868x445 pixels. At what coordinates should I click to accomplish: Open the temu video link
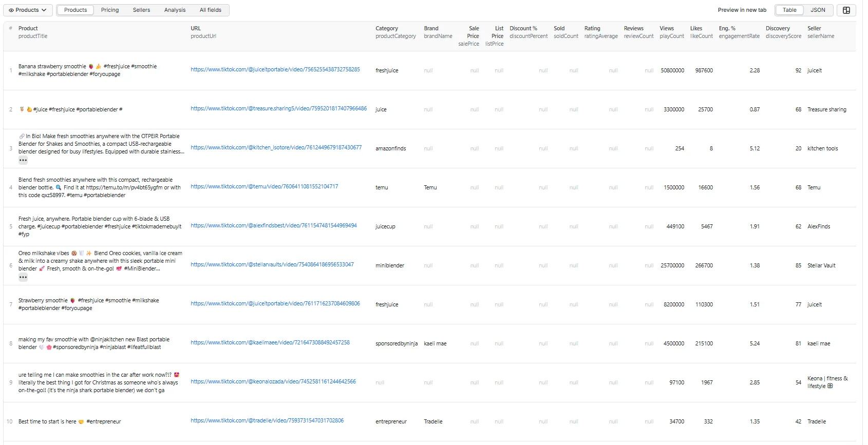(x=265, y=186)
